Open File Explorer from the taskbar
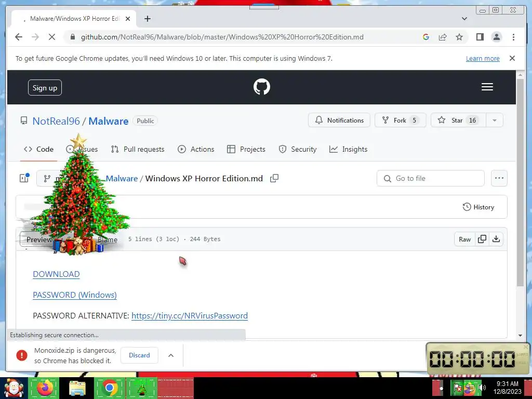Image resolution: width=532 pixels, height=399 pixels. [x=77, y=388]
